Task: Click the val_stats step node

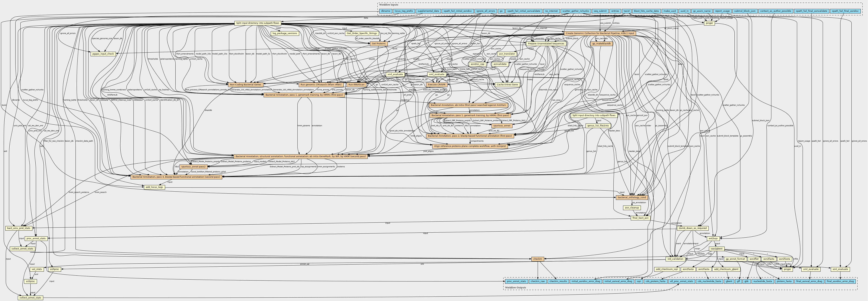Action: [x=36, y=269]
